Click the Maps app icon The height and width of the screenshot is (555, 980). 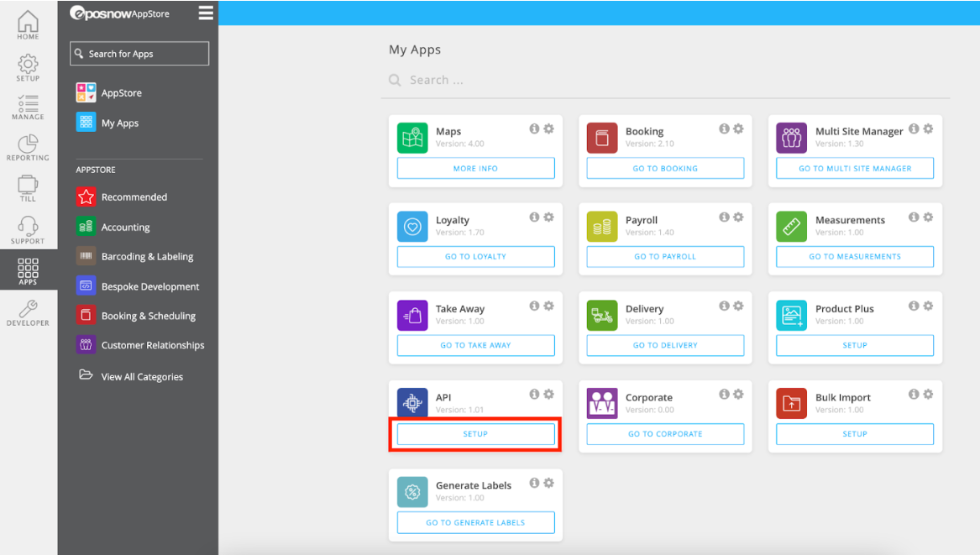coord(412,139)
